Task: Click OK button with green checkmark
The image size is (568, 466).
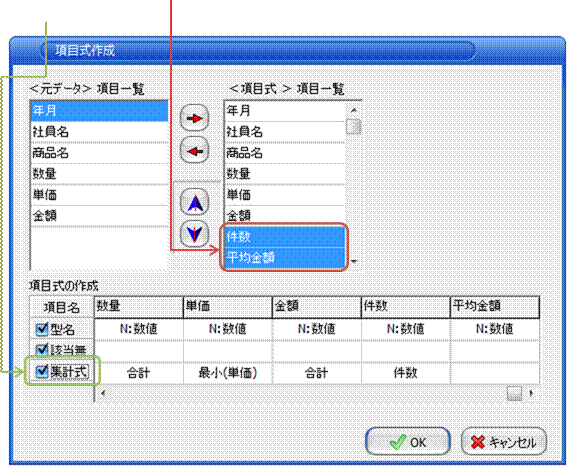Action: [x=408, y=442]
